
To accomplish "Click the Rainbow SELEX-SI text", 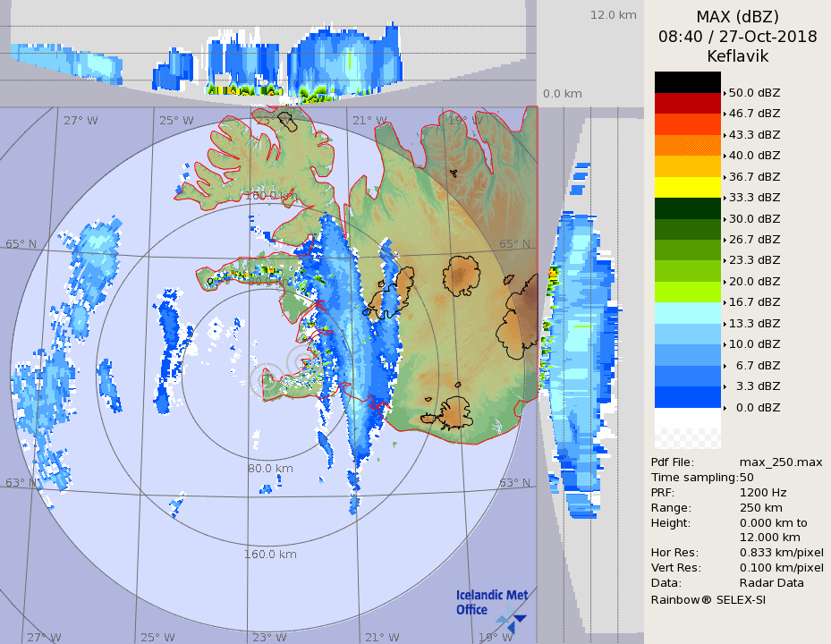I will coord(708,598).
